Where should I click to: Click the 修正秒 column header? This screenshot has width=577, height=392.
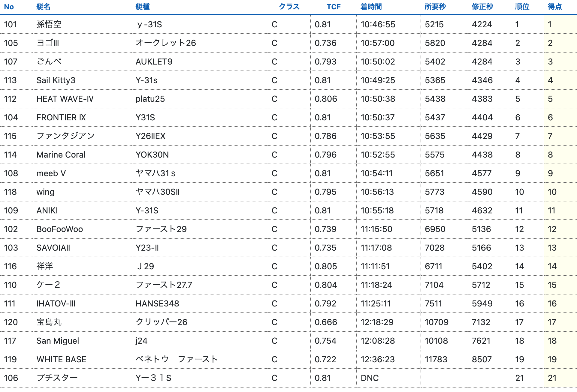tap(482, 7)
